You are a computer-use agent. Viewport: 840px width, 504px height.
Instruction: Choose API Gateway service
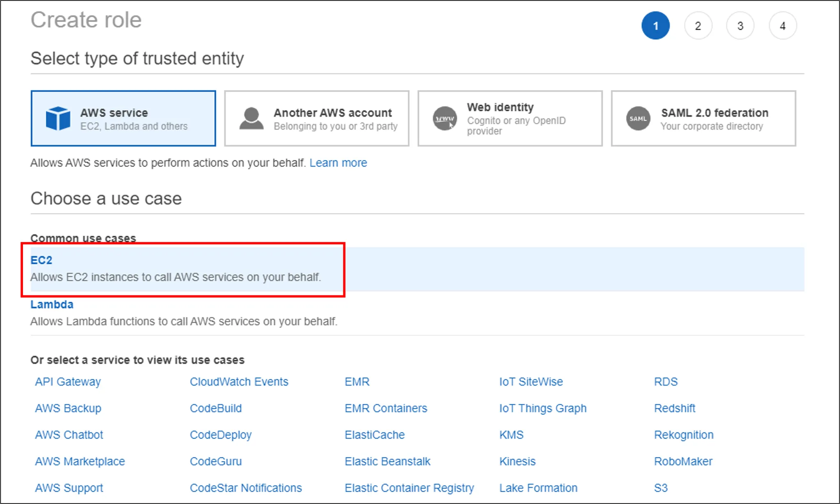coord(68,382)
